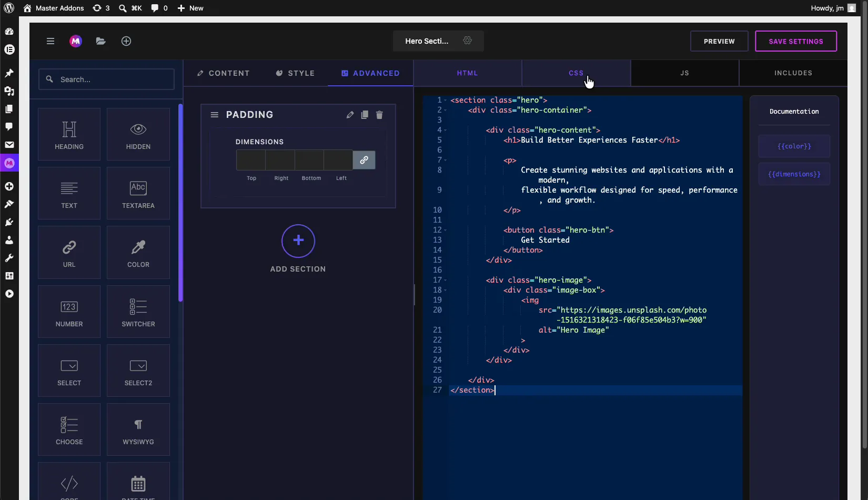Open the folder icon in the builder header

pos(101,41)
